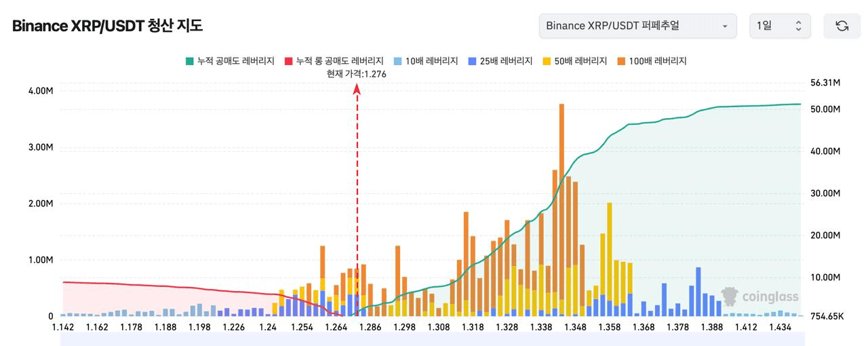The image size is (868, 346).
Task: Click the green 누적 공매도 레버리지 color swatch
Action: [x=189, y=61]
